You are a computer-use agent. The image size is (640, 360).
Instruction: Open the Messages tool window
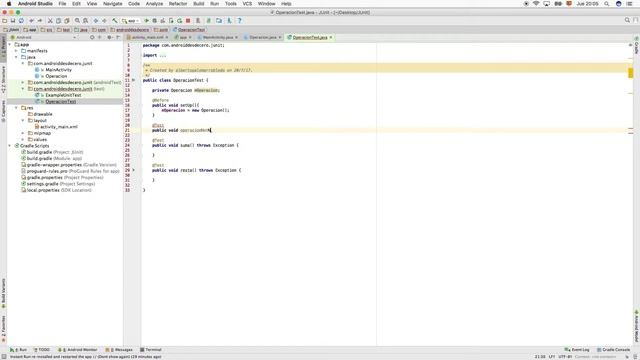[x=119, y=350]
